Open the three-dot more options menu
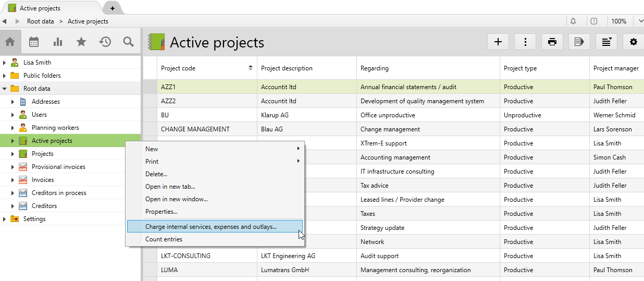Viewport: 644px width, 281px height. pos(525,42)
